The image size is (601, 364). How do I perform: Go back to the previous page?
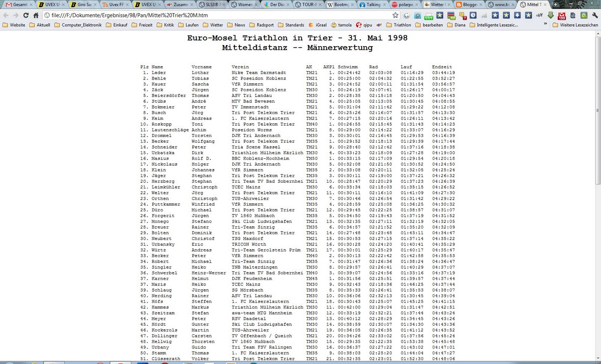click(x=6, y=15)
